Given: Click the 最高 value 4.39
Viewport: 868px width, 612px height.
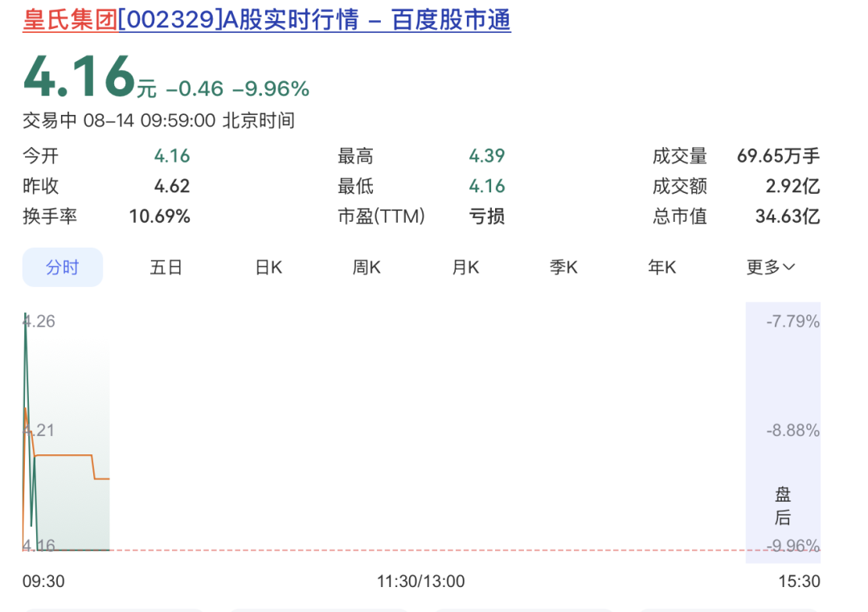Looking at the screenshot, I should coord(486,156).
